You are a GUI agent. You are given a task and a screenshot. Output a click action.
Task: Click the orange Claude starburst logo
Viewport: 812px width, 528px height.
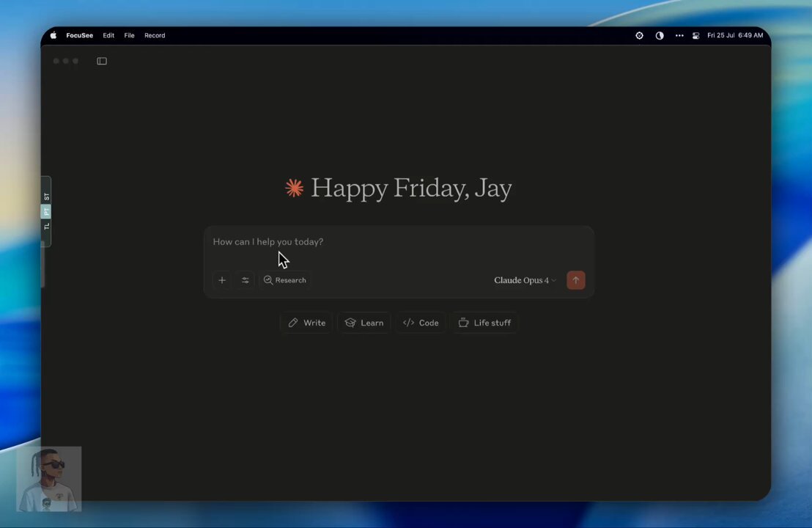click(x=294, y=188)
